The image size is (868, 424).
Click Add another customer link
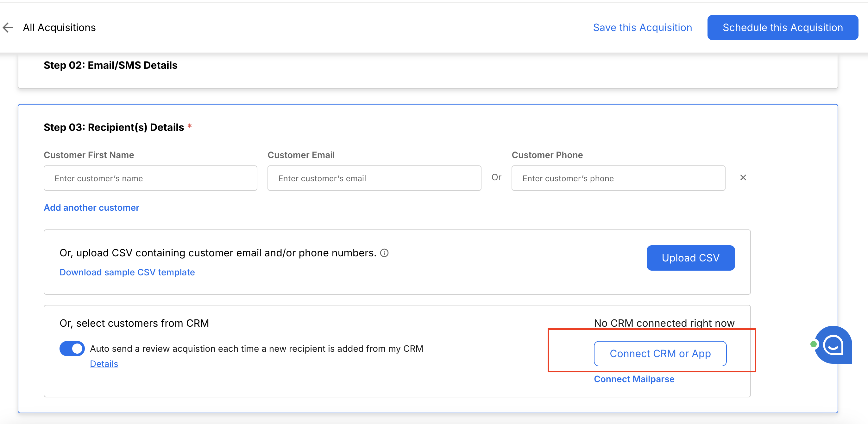point(91,208)
